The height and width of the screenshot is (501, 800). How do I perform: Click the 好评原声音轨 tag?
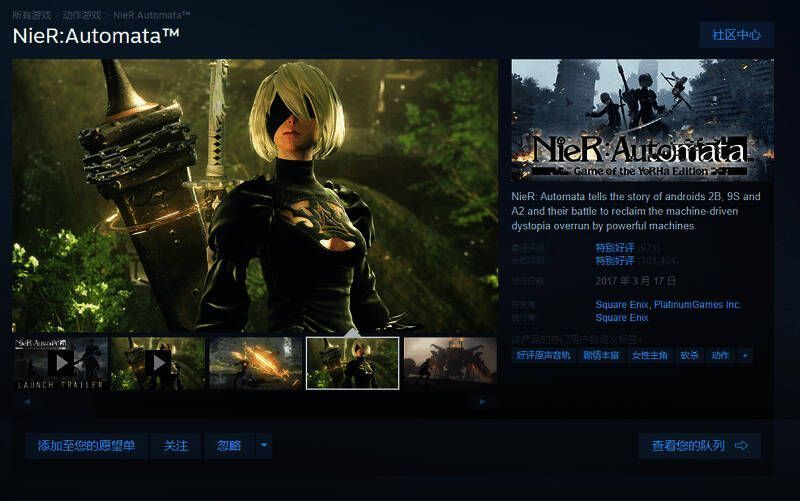click(543, 355)
